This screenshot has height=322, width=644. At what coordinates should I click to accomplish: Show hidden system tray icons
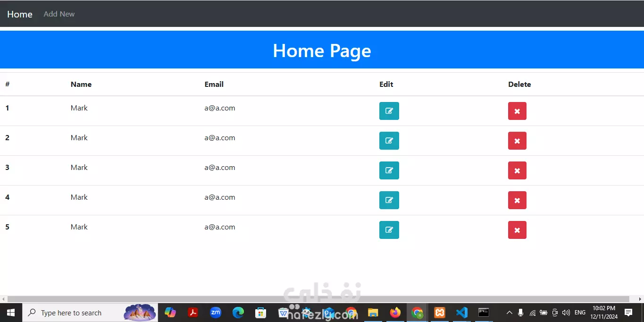click(509, 313)
